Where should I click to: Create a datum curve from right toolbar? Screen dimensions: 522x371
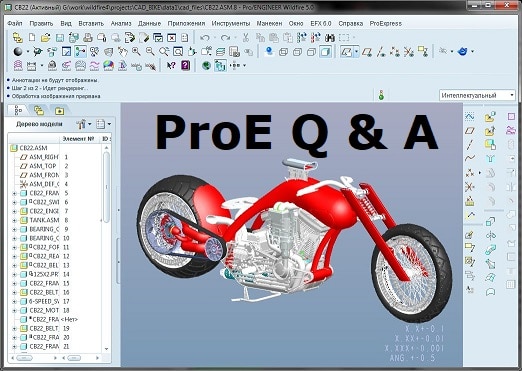click(470, 158)
